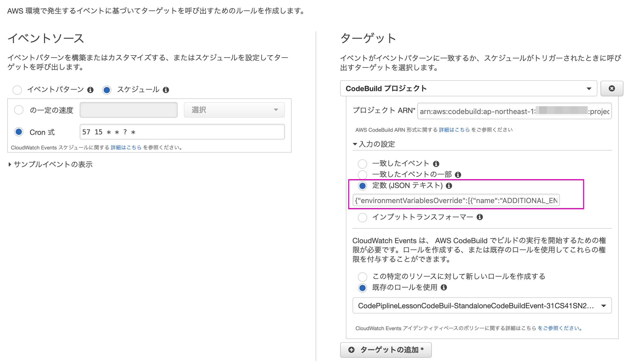Click info icon next to 一致したイベント
This screenshot has width=625, height=364.
coord(436,164)
